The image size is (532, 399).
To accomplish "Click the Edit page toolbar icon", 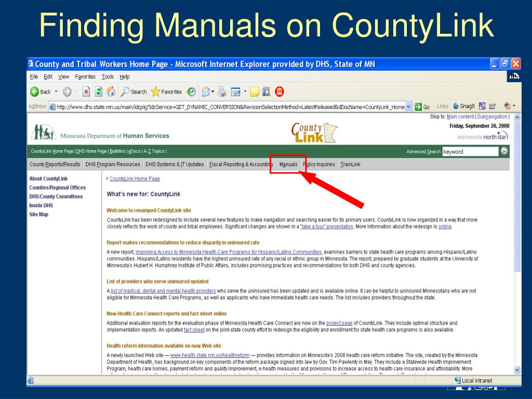I will [235, 91].
